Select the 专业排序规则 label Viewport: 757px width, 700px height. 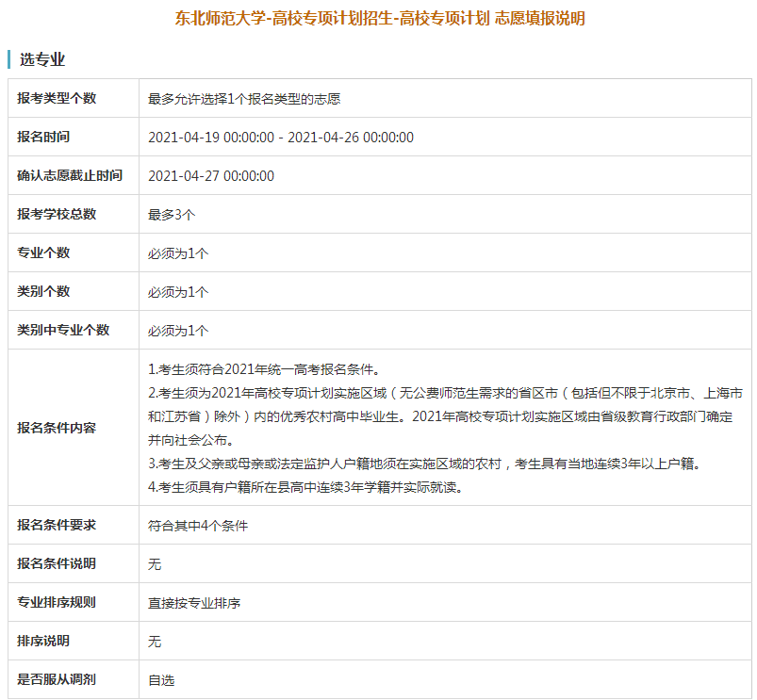[57, 602]
